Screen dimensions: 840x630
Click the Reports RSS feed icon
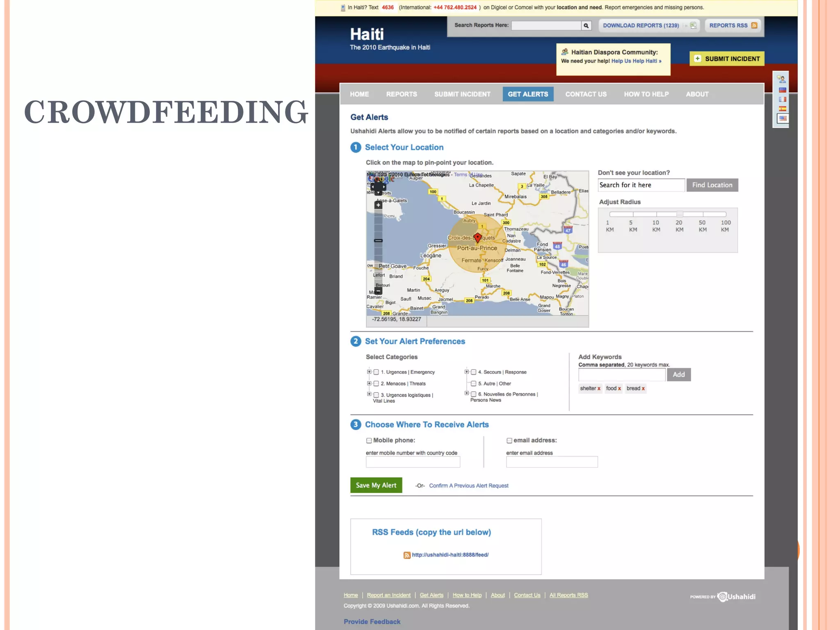[754, 25]
